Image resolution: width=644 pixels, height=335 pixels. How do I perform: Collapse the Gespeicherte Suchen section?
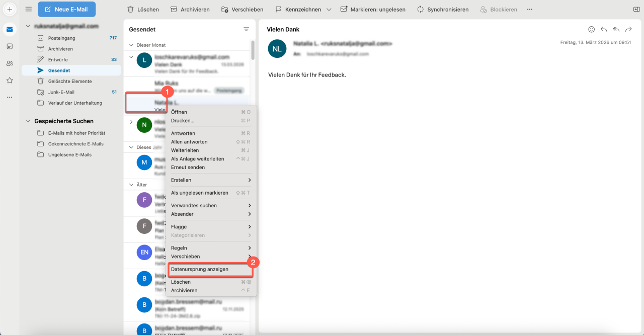27,121
